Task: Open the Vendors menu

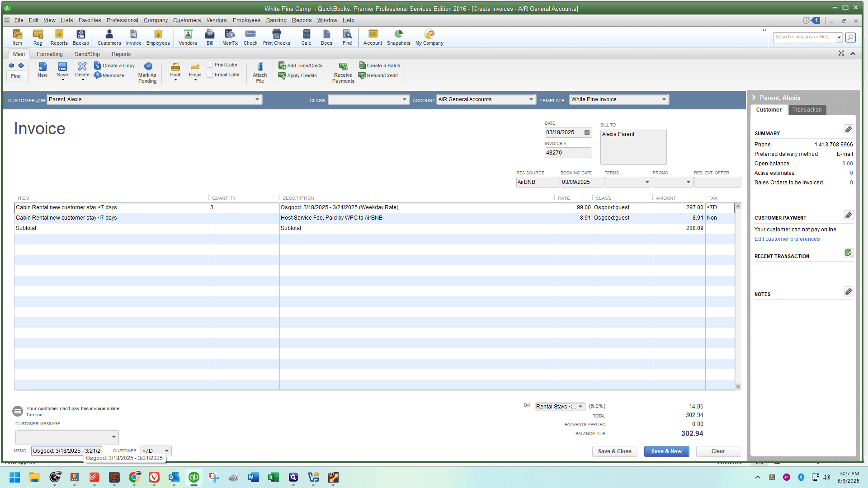Action: [x=217, y=20]
